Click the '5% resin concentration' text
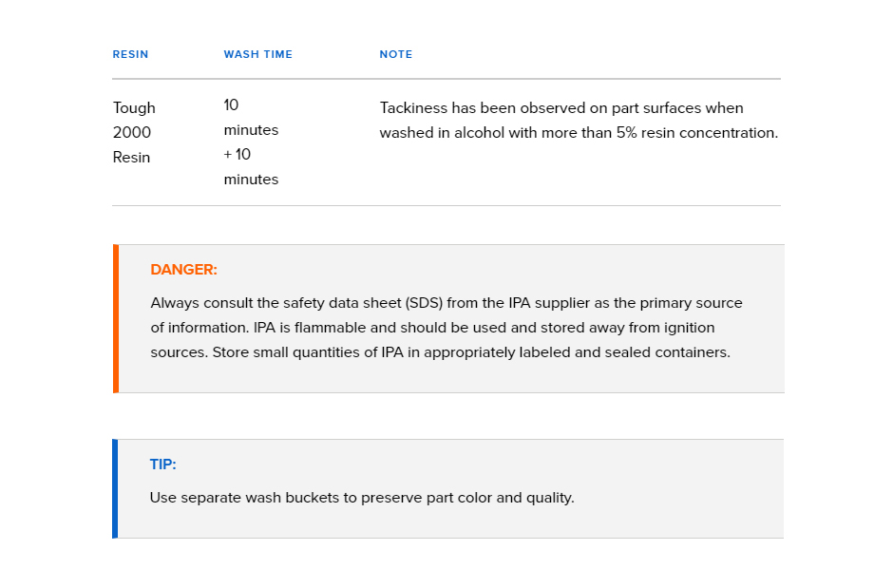The image size is (893, 588). pyautogui.click(x=697, y=133)
